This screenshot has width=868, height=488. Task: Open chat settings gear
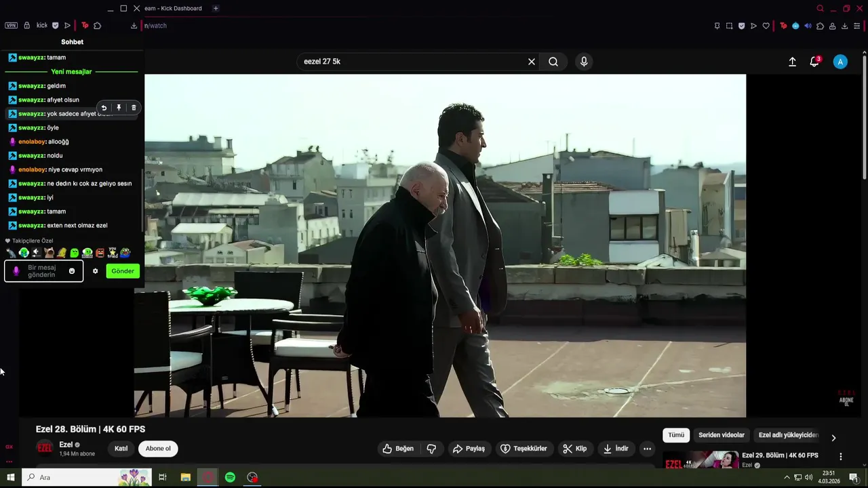point(95,271)
